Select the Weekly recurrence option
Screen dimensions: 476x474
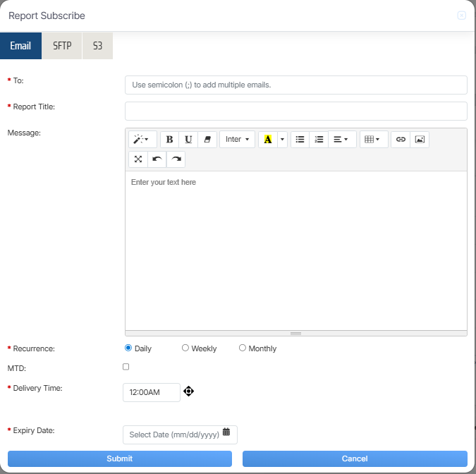click(x=185, y=348)
